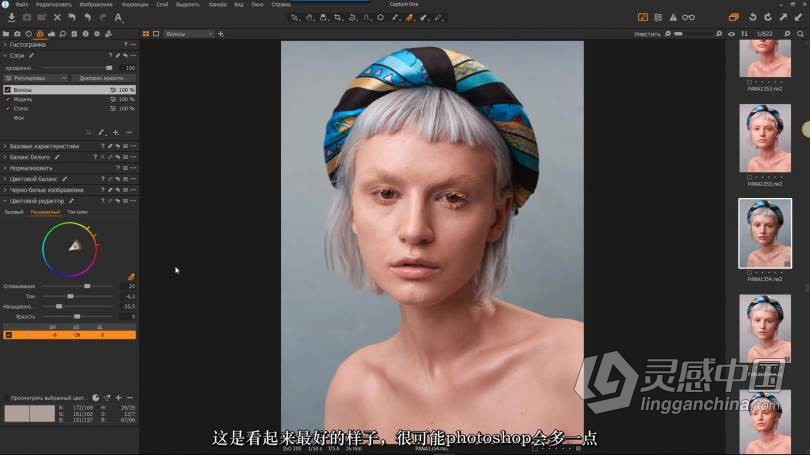Switch to the Тон кожи tab
Viewport: 810px width, 455px height.
pyautogui.click(x=77, y=212)
